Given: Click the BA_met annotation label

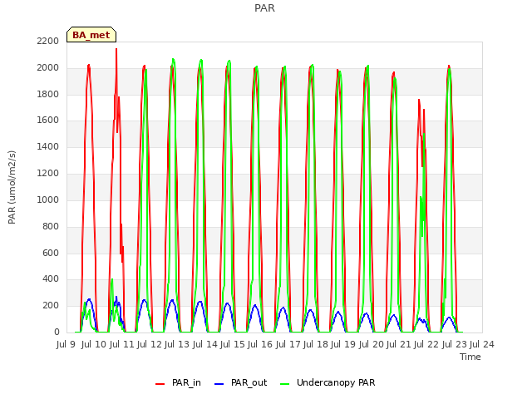Looking at the screenshot, I should point(91,35).
